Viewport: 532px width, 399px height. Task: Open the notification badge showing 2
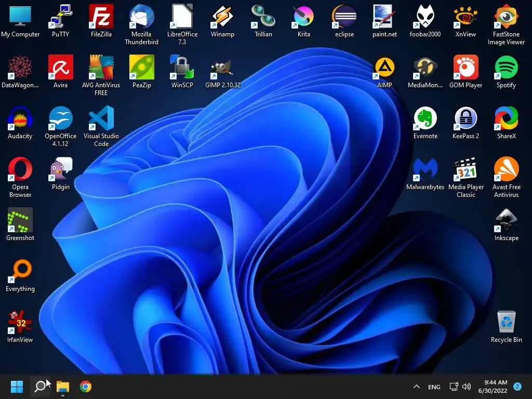click(x=517, y=387)
